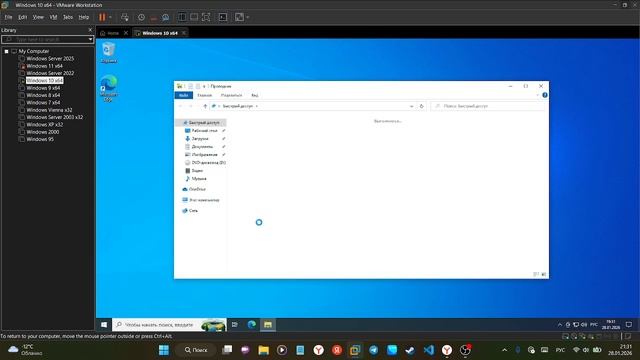Image resolution: width=640 pixels, height=360 pixels.
Task: Open Telegram from the host taskbar
Action: tap(373, 350)
